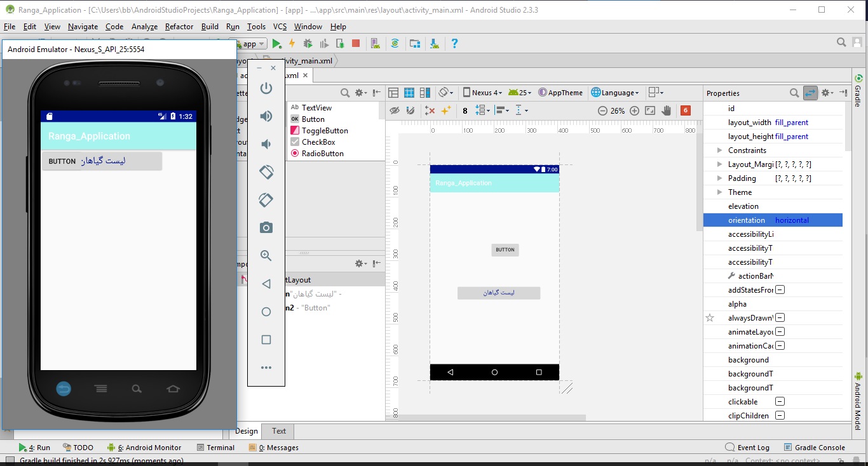
Task: Select the Pan hand tool in designer
Action: click(666, 110)
